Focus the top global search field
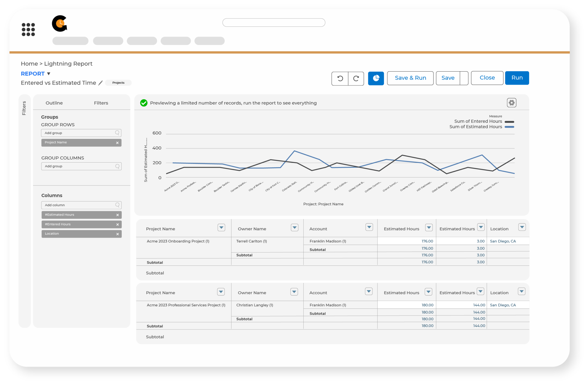 coord(274,23)
